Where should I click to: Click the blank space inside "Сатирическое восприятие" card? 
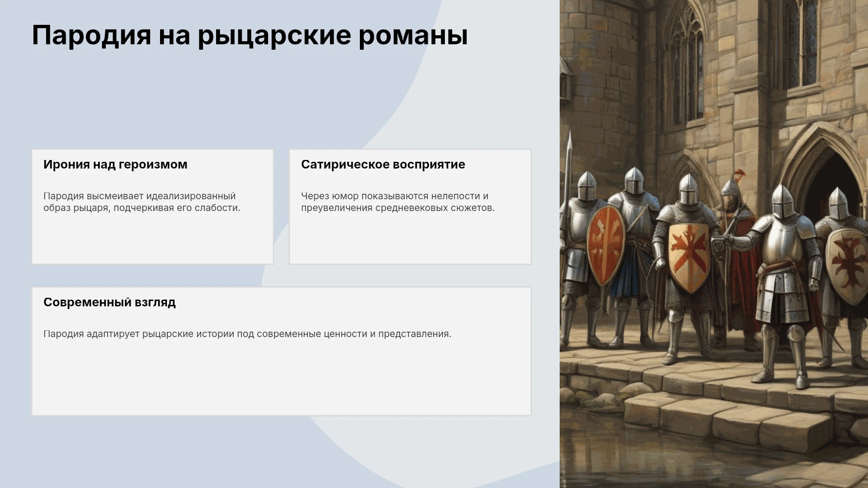pos(410,239)
